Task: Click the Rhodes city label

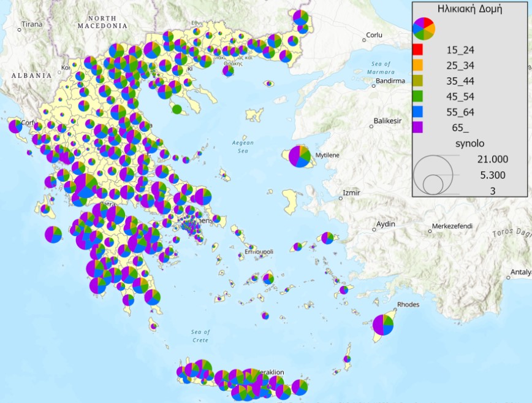Action: tap(408, 304)
